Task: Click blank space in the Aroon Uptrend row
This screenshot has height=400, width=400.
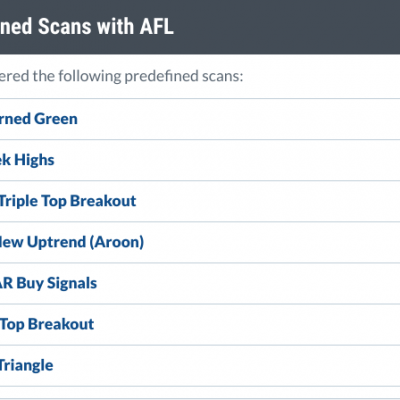Action: pos(272,242)
